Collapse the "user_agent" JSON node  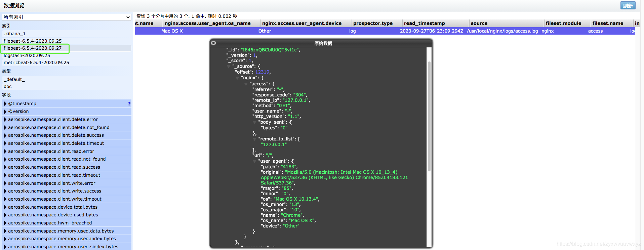point(255,161)
